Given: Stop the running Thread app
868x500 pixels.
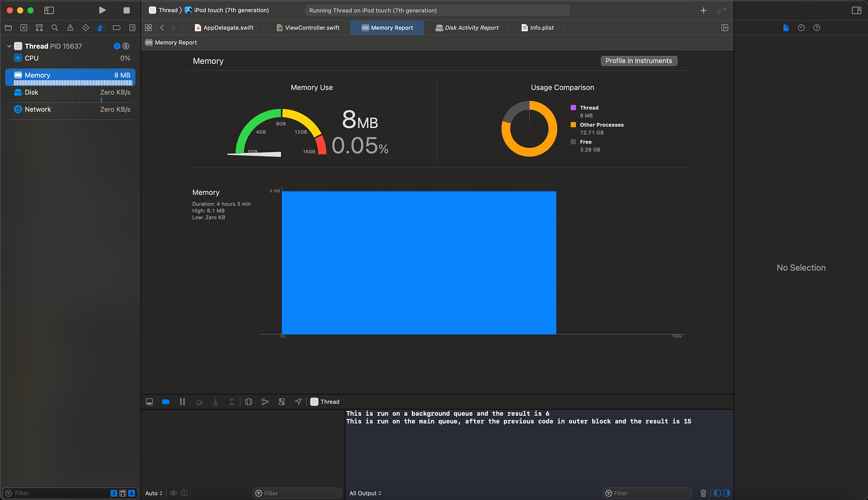Looking at the screenshot, I should [x=126, y=10].
